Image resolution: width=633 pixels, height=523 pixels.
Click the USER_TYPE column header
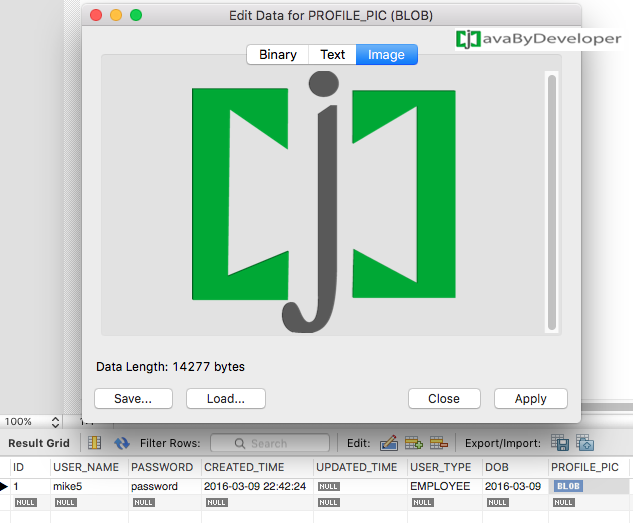[x=445, y=467]
